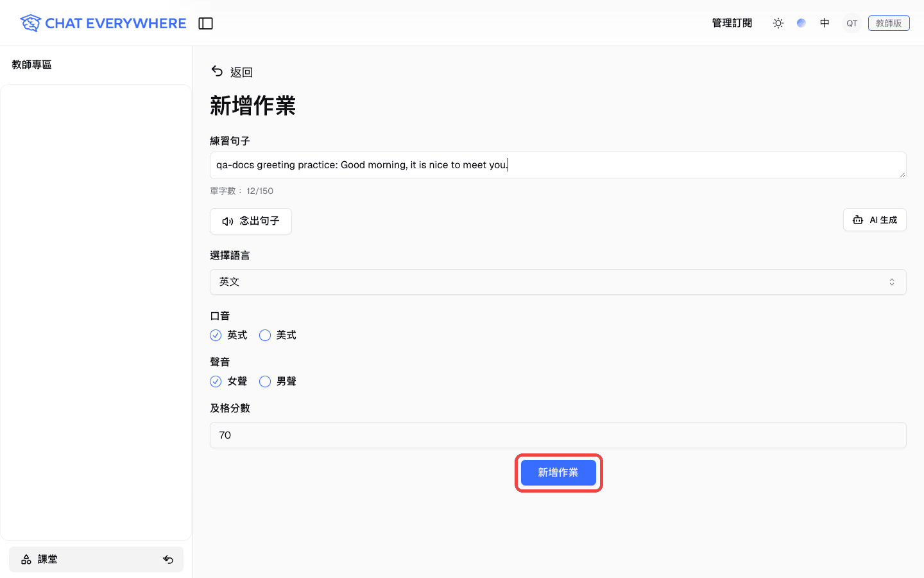Select 女聲 voice radio
Image resolution: width=924 pixels, height=578 pixels.
point(216,381)
